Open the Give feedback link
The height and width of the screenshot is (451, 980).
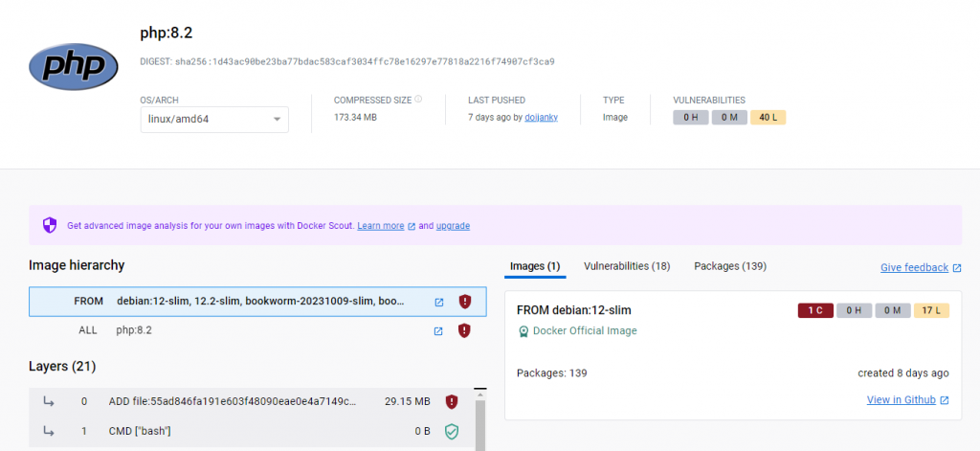(x=914, y=267)
